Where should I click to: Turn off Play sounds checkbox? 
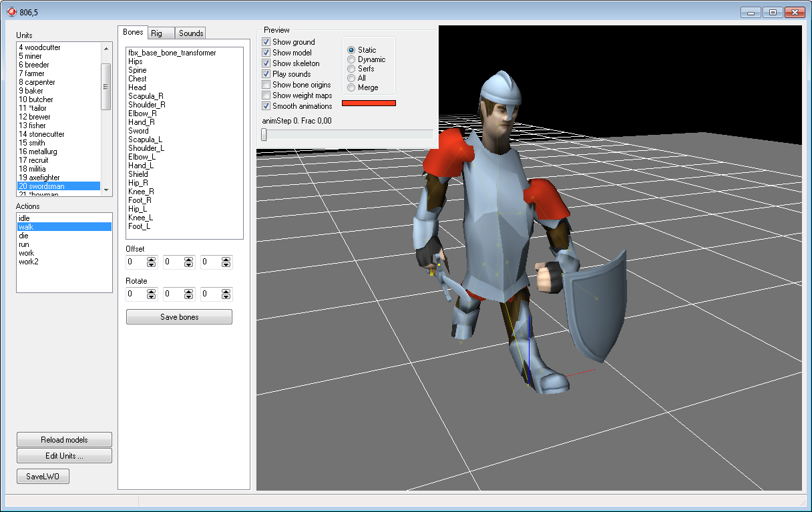point(266,74)
